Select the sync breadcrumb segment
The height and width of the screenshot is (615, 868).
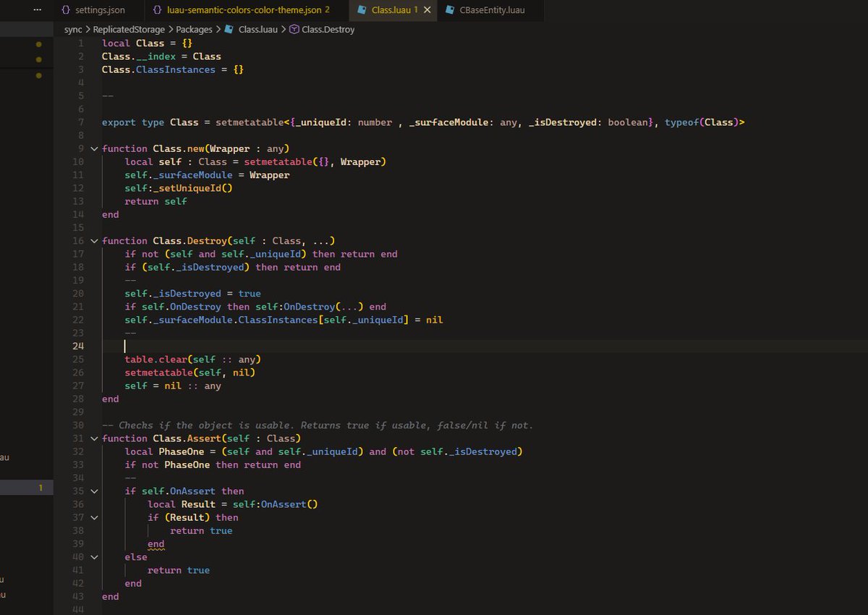(x=73, y=30)
